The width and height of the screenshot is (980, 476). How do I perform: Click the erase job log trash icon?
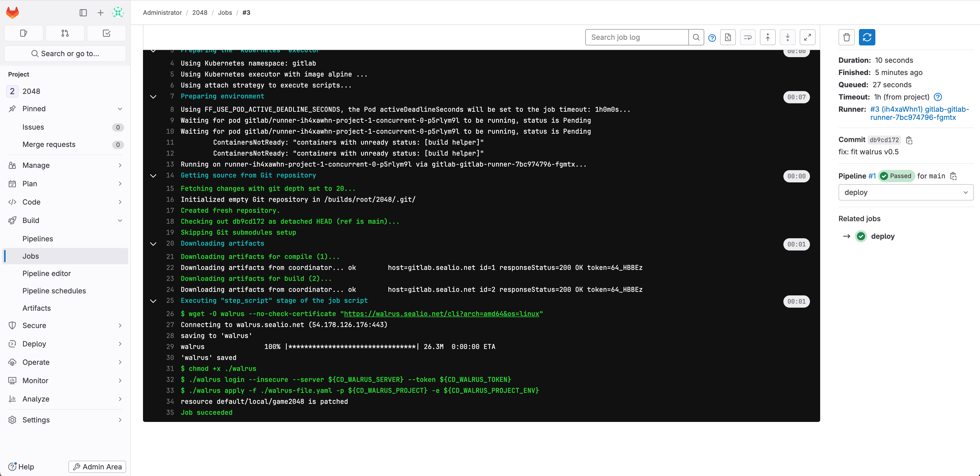[846, 37]
